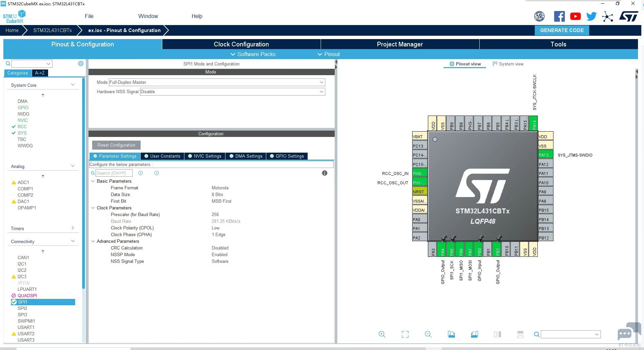Select SPI2 in Connectivity list
This screenshot has width=644, height=350.
tap(22, 308)
